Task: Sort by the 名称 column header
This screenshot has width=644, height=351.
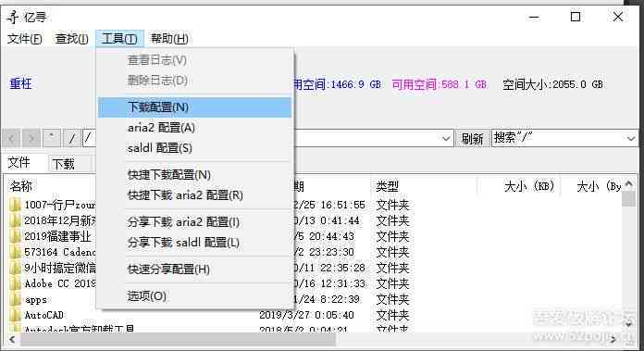Action: [x=21, y=186]
